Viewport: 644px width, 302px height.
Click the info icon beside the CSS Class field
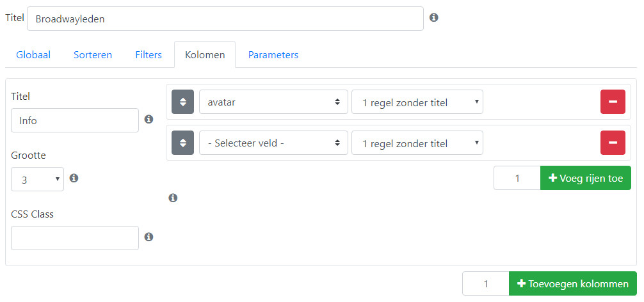point(149,237)
